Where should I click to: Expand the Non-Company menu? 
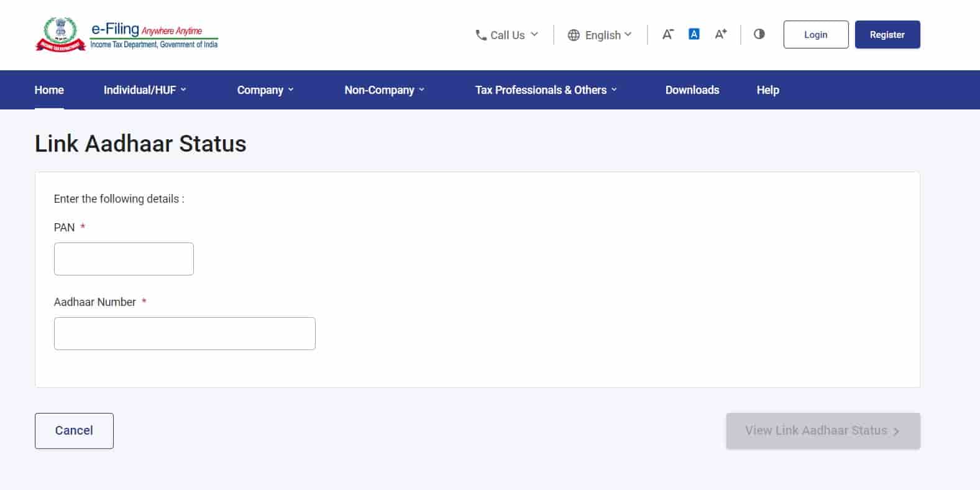[385, 90]
